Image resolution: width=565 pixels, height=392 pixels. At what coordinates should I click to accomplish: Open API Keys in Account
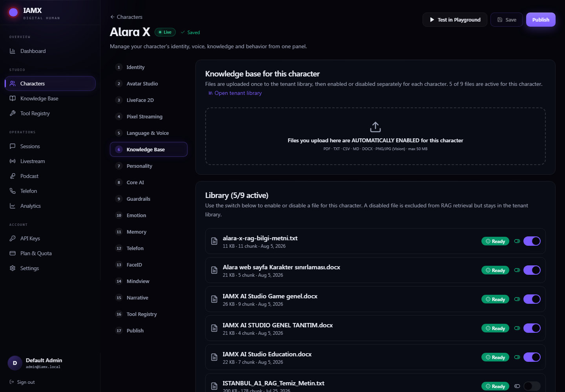tap(50, 238)
